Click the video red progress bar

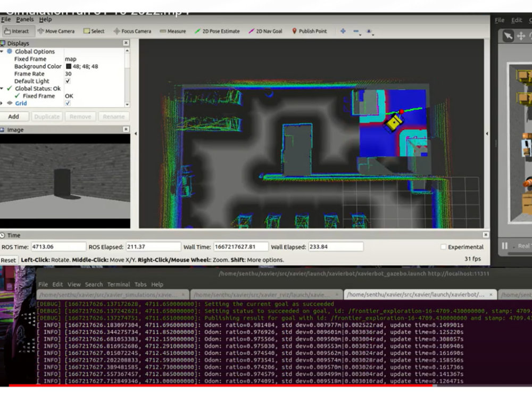tap(221, 385)
